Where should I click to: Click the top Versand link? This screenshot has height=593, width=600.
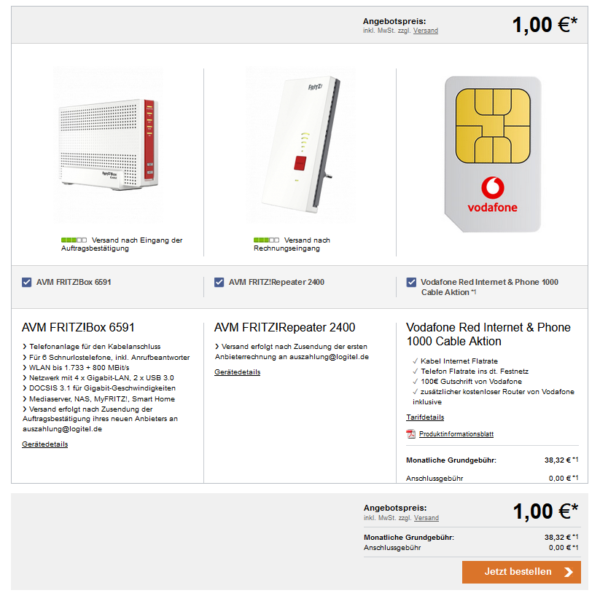(x=427, y=30)
